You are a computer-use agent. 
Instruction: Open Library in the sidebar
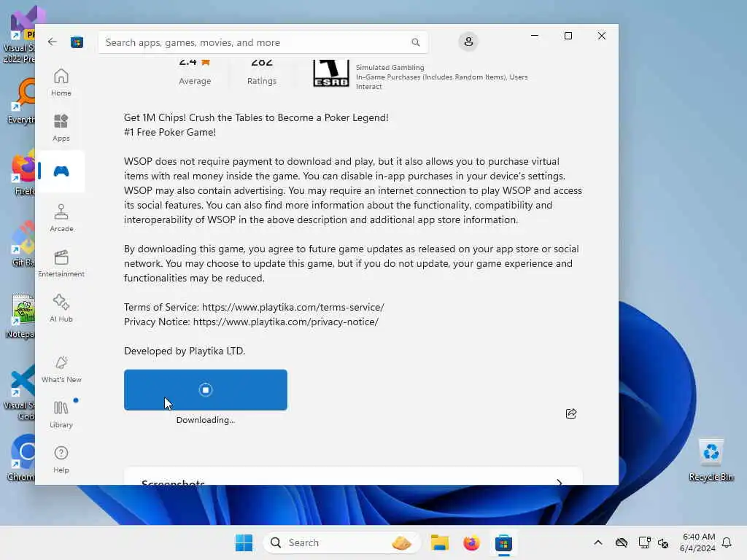click(x=61, y=414)
